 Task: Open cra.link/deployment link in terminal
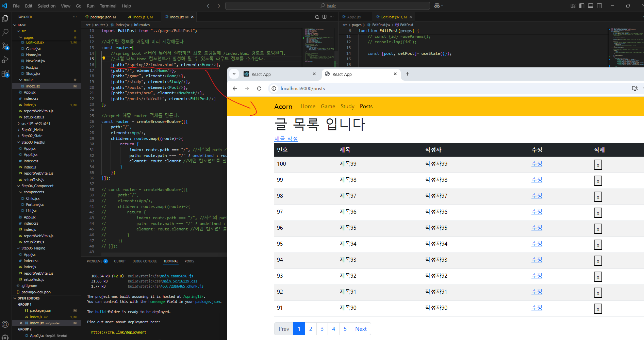119,332
